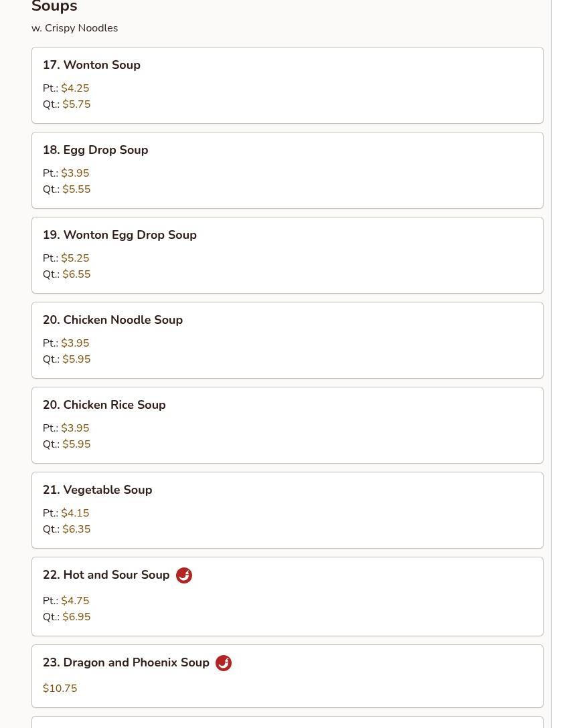Image resolution: width=565 pixels, height=728 pixels.
Task: Click spicy icon next to Hot and Sour Soup
Action: [x=184, y=575]
